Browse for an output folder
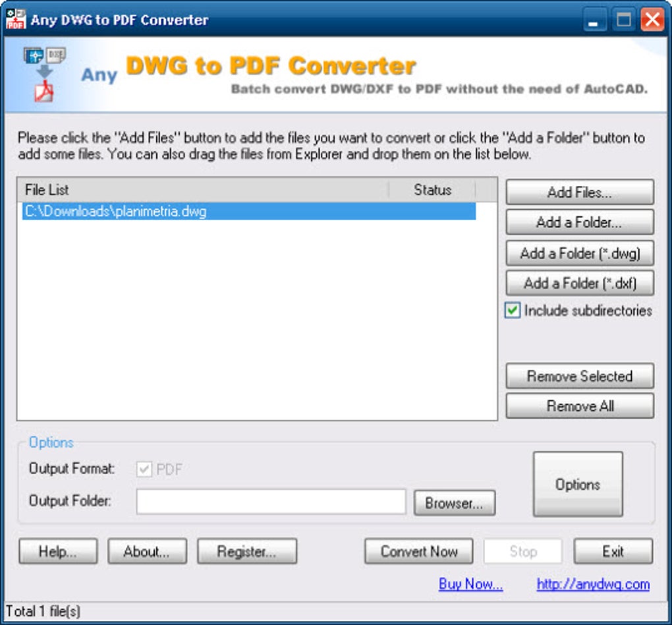 (x=455, y=503)
